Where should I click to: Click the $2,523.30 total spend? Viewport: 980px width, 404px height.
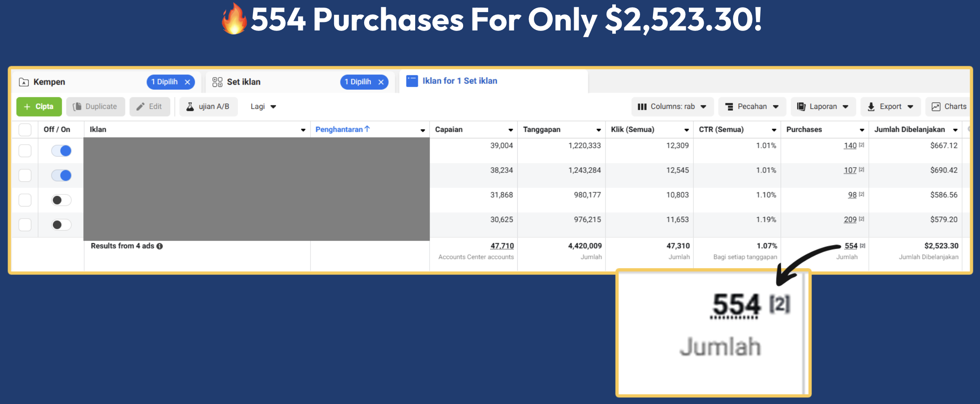[x=941, y=246]
